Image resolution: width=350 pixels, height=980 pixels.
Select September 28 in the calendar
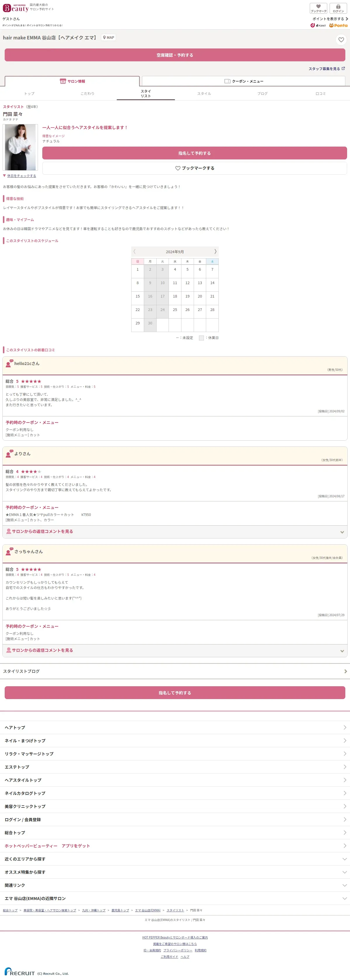[212, 312]
